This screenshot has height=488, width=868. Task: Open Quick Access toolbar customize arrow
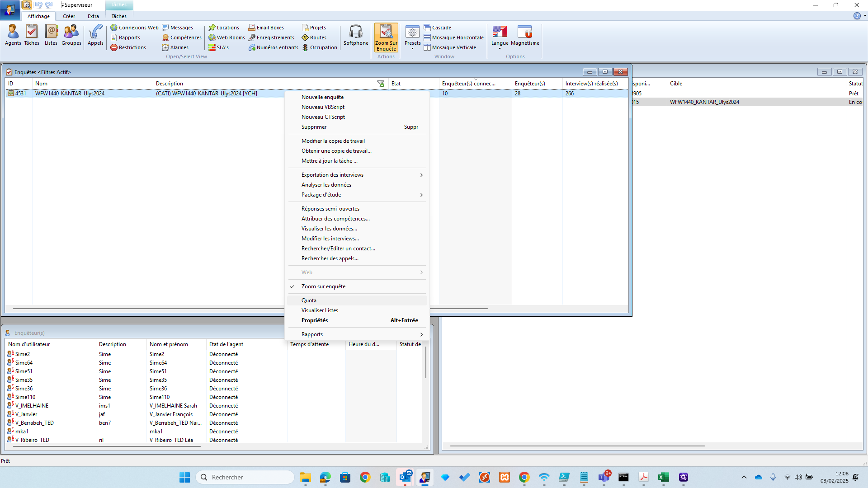point(62,5)
